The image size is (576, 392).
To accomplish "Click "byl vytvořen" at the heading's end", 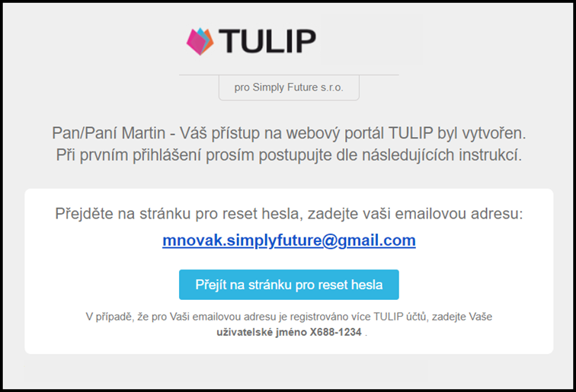I will 482,133.
